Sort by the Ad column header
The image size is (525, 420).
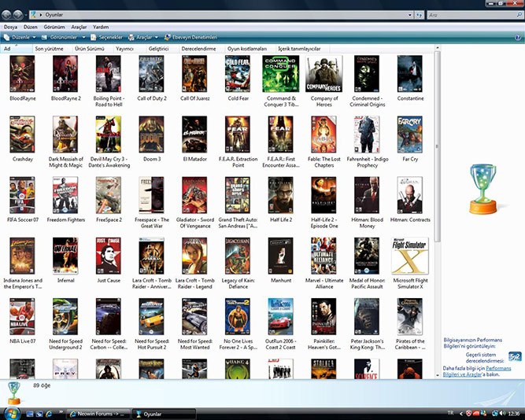click(16, 49)
